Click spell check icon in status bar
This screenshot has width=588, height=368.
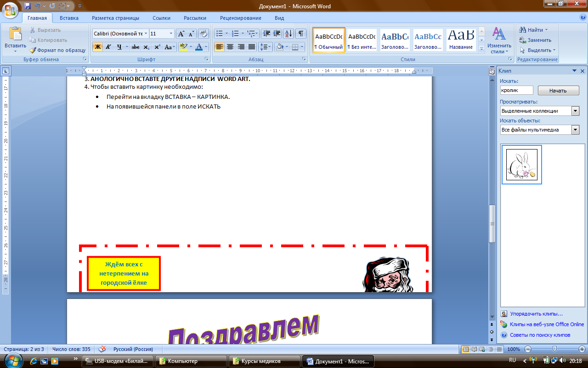[102, 349]
